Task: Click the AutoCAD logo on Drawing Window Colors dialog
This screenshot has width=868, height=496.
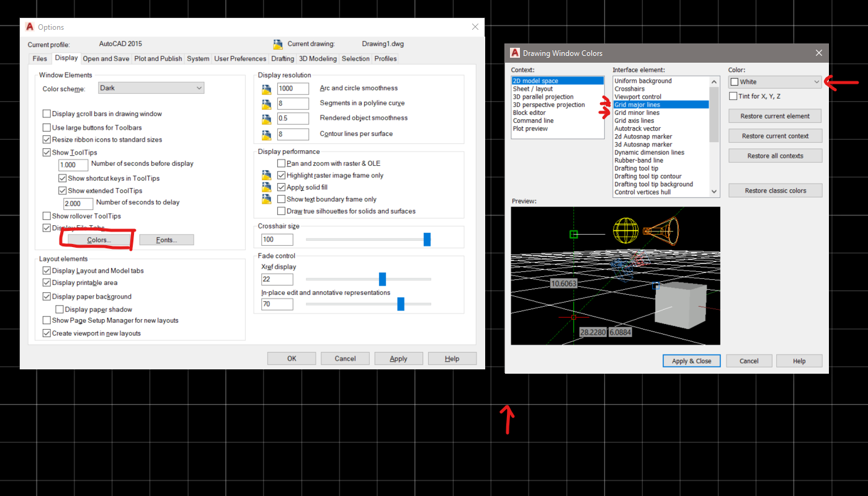Action: click(x=514, y=53)
